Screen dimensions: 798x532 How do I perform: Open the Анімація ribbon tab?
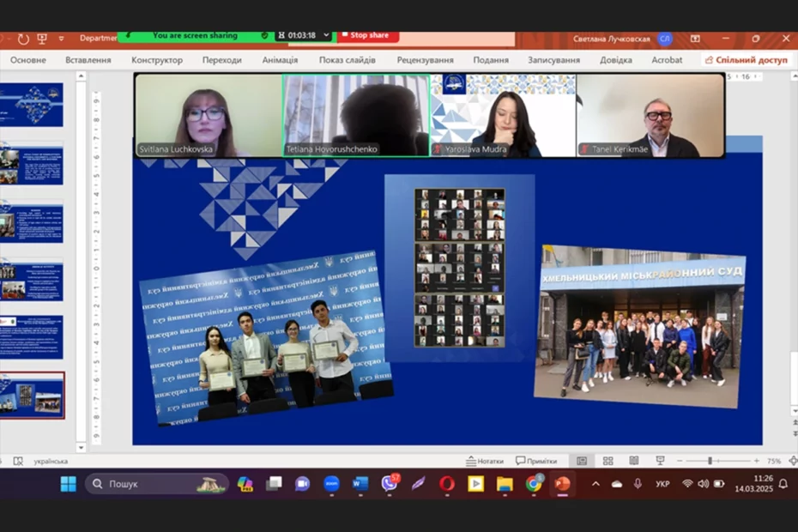pos(280,60)
